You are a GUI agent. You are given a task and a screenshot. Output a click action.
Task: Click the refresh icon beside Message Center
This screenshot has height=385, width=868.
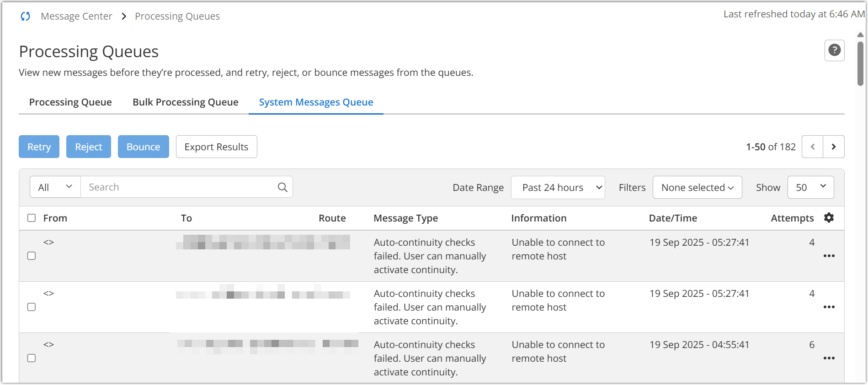click(x=26, y=16)
